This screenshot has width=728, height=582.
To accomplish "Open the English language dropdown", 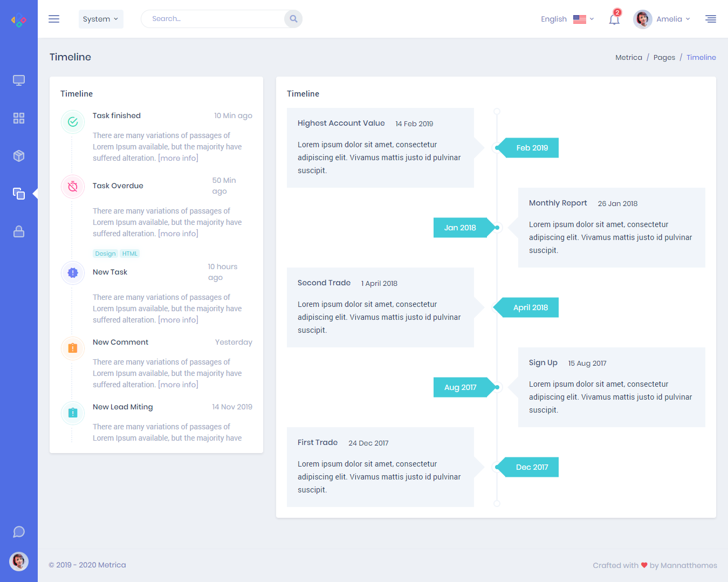I will [x=567, y=19].
